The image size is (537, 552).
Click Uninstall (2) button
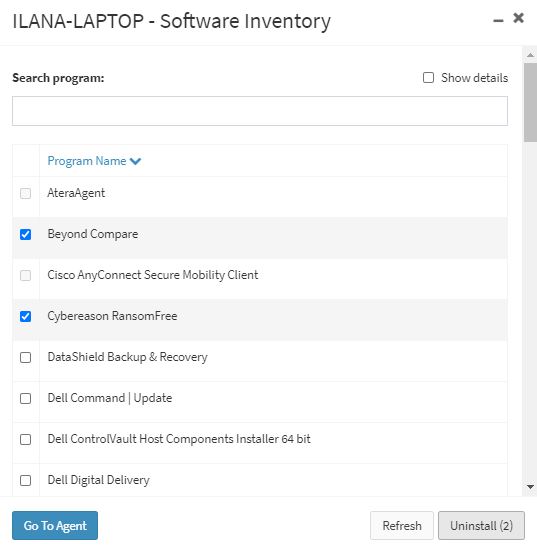[x=481, y=526]
